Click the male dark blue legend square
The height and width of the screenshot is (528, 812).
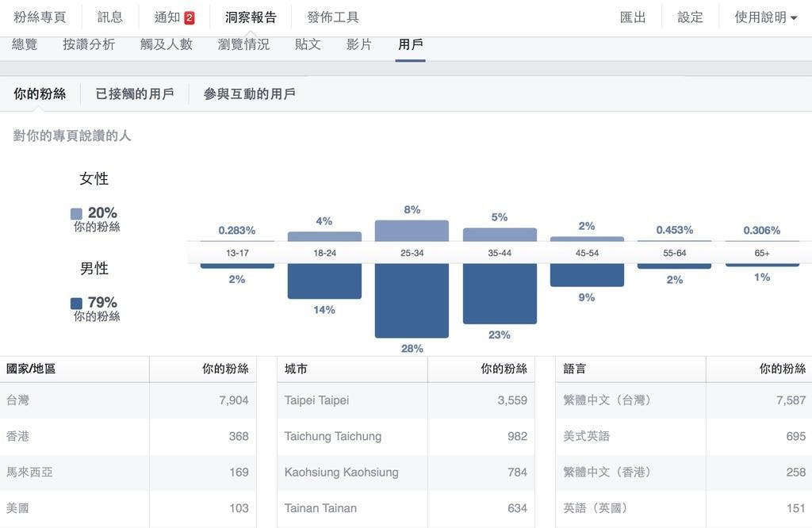[76, 303]
